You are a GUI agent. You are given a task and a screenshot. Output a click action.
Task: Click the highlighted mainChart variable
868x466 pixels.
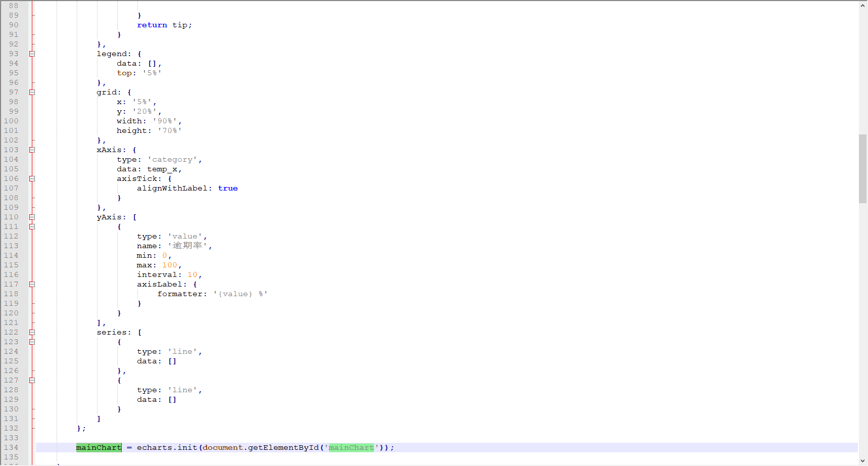point(99,447)
